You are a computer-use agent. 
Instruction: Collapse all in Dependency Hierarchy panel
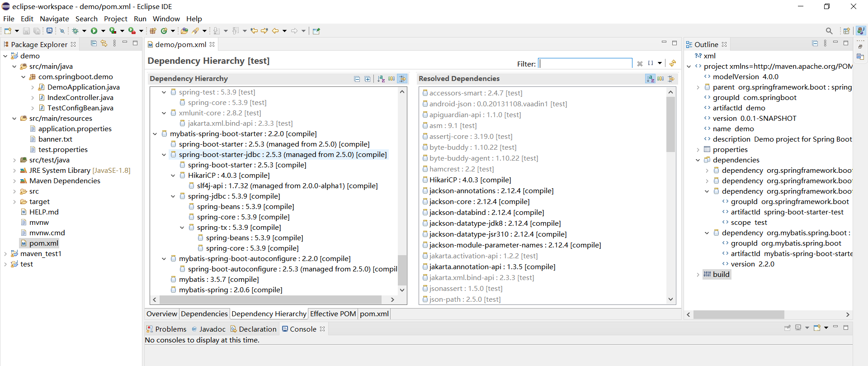click(357, 79)
